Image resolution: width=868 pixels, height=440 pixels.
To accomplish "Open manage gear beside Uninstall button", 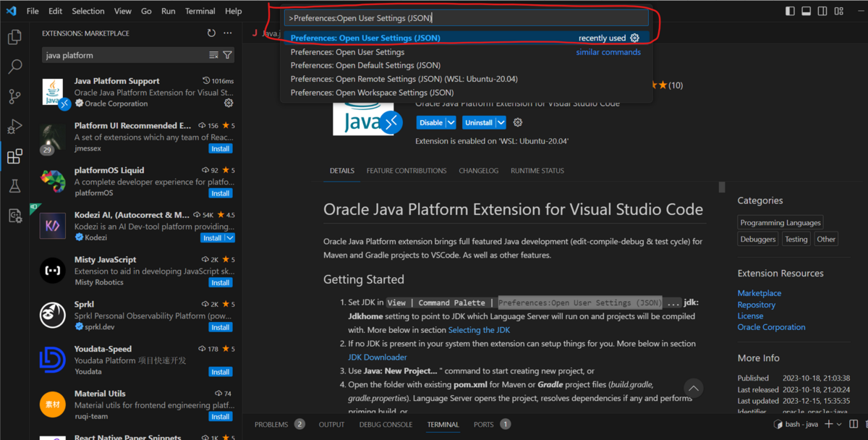I will (x=517, y=123).
